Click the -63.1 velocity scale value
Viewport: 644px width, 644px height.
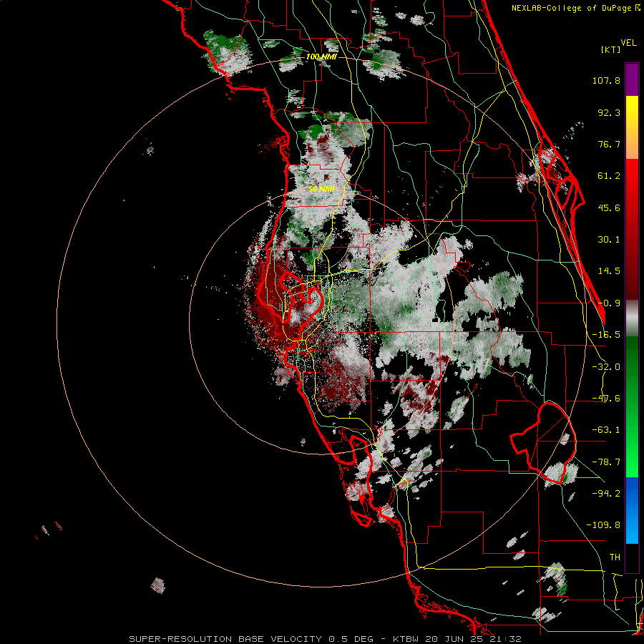pos(606,430)
